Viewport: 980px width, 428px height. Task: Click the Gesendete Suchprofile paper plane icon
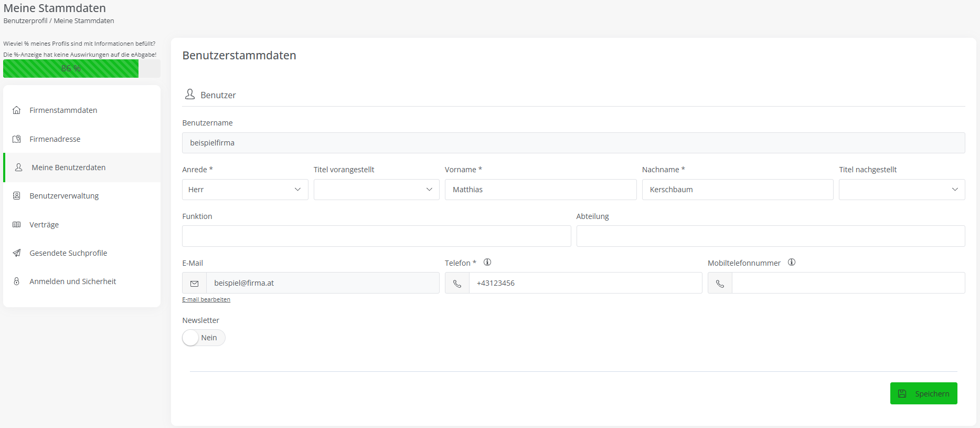pos(17,253)
